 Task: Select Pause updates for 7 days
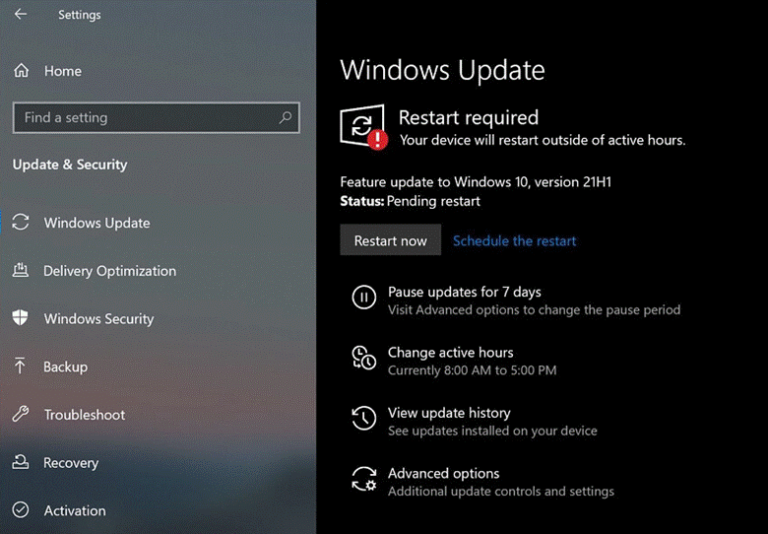point(464,292)
